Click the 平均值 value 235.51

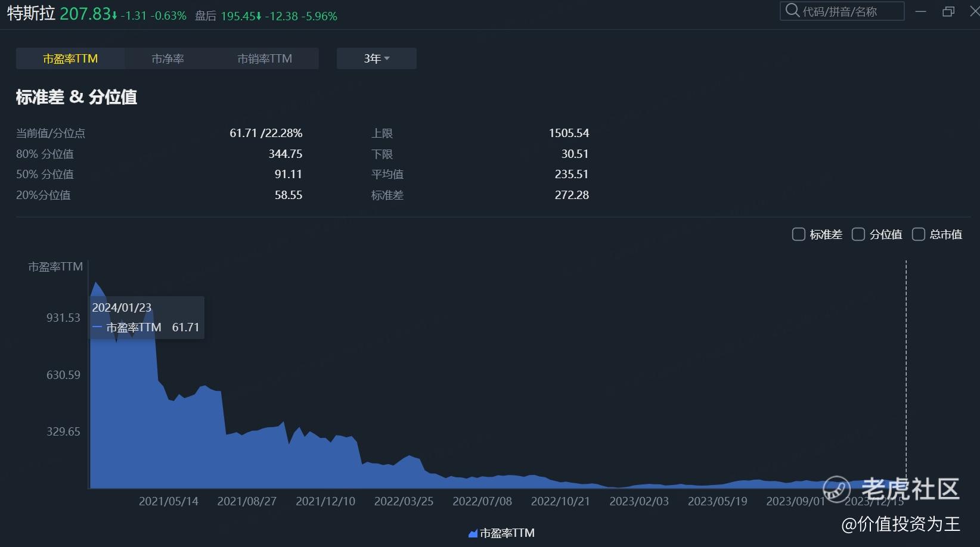[x=572, y=174]
